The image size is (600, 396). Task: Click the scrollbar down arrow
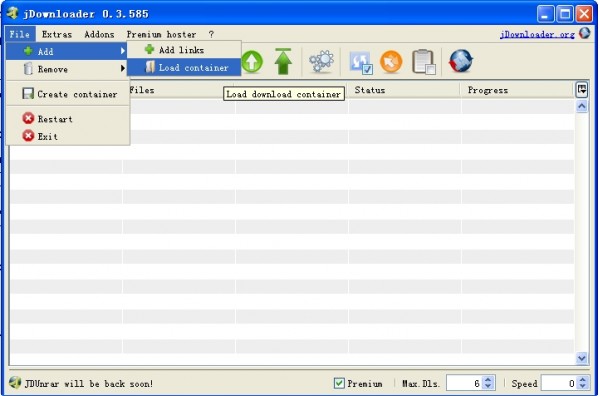click(582, 358)
